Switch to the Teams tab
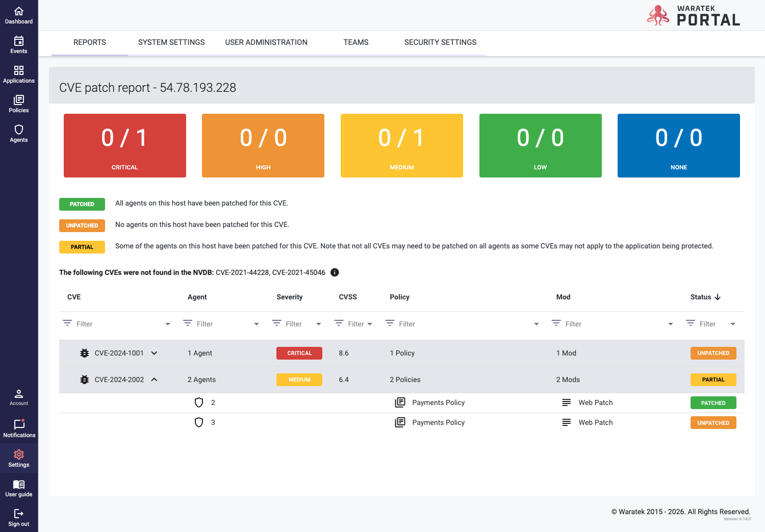Screen dimensions: 765x532 [356, 42]
